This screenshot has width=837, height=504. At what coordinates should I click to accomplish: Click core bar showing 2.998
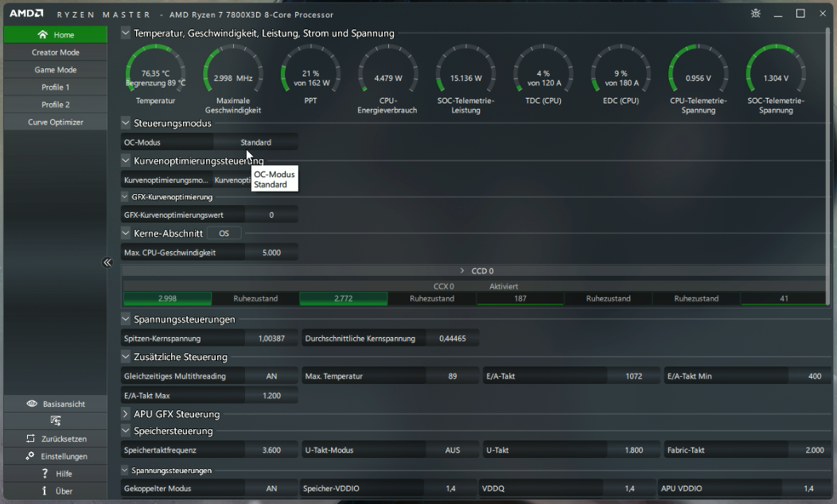coord(167,299)
